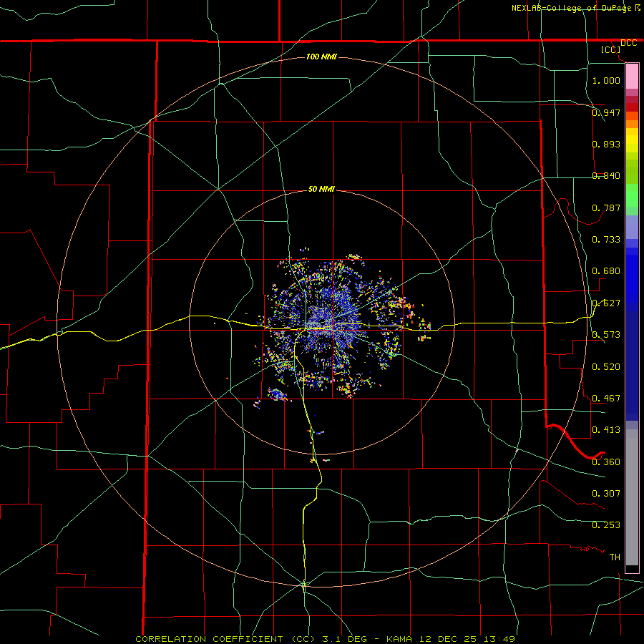
Task: Pick the pink top segment of the color bar
Action: [632, 77]
